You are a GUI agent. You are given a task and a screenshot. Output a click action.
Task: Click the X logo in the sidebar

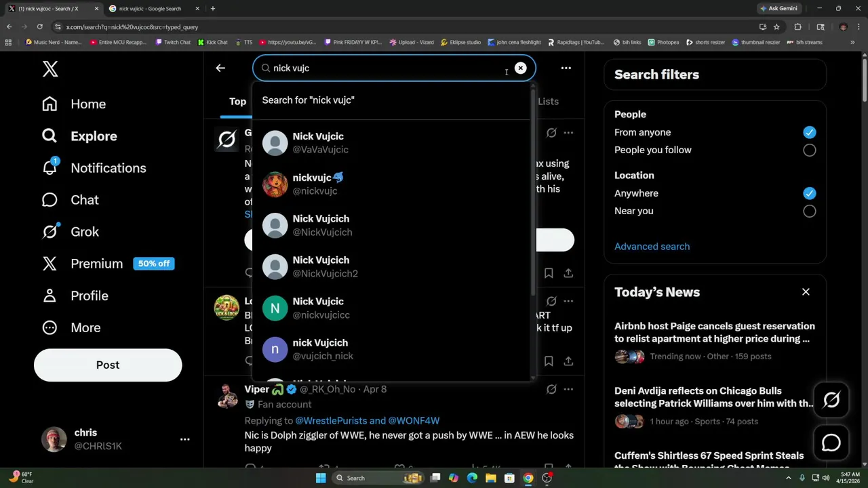coord(50,68)
